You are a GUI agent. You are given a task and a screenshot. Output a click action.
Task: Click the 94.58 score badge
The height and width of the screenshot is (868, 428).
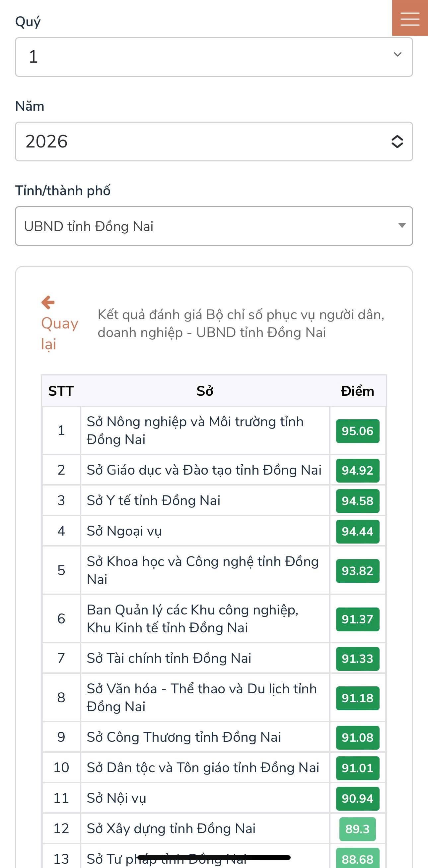click(357, 501)
